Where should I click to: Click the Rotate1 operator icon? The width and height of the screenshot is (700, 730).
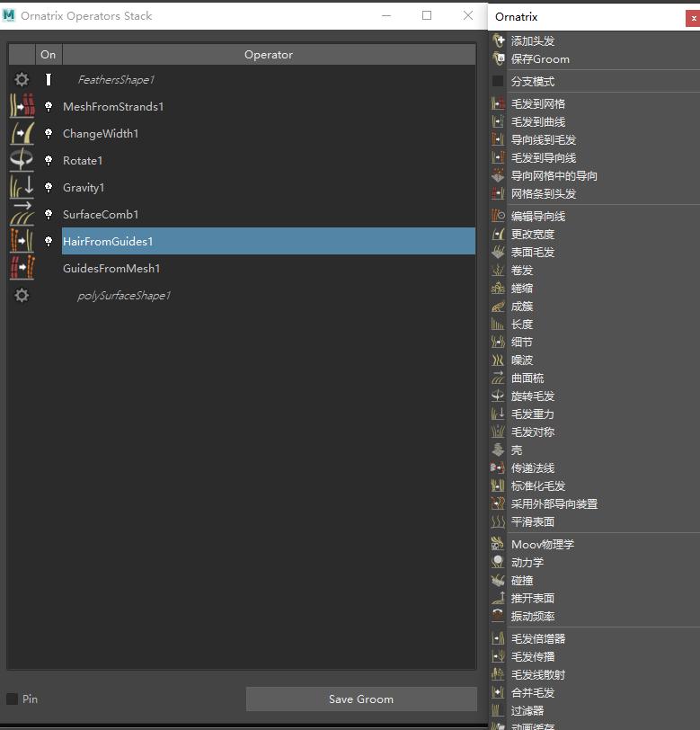22,161
